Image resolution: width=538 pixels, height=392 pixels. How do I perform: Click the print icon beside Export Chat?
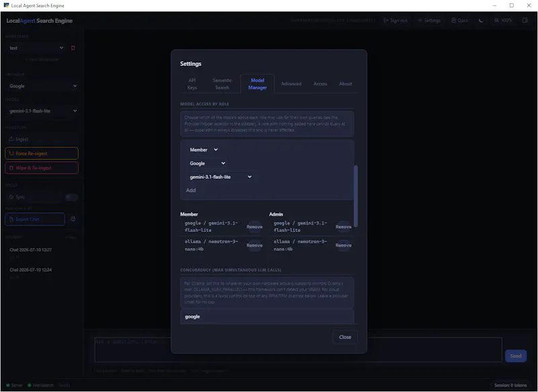point(73,219)
